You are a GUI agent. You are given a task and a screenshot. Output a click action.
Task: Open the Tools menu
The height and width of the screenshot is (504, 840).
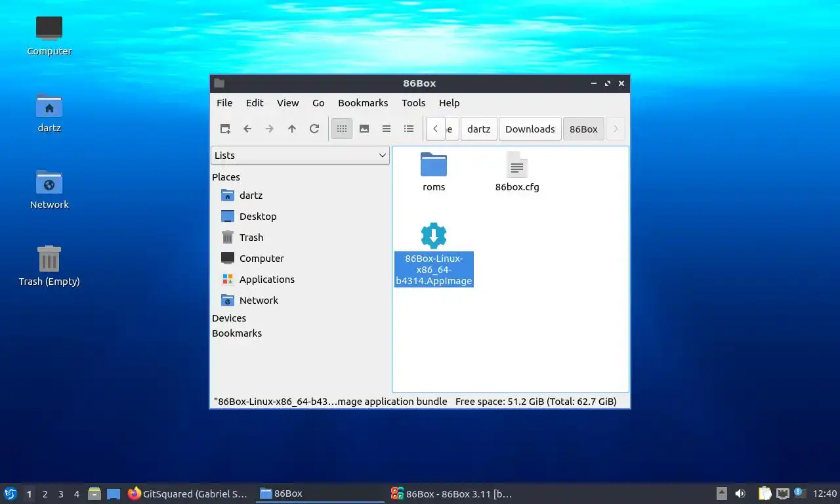[x=413, y=103]
